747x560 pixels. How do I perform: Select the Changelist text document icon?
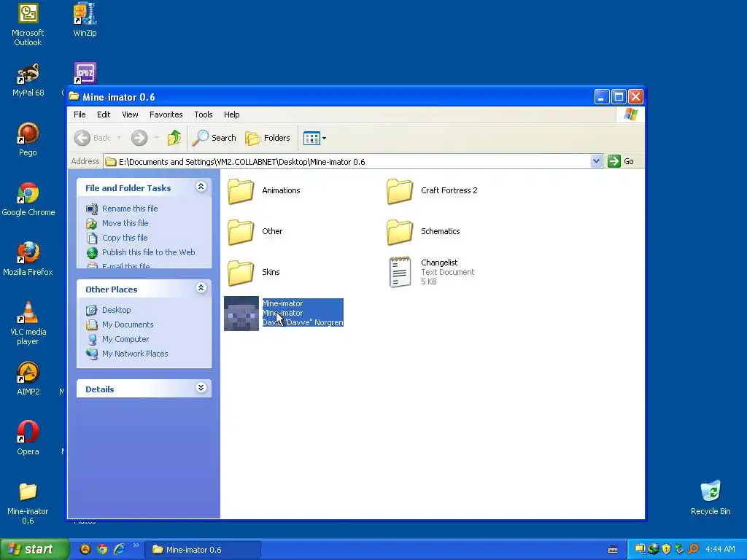pos(400,272)
